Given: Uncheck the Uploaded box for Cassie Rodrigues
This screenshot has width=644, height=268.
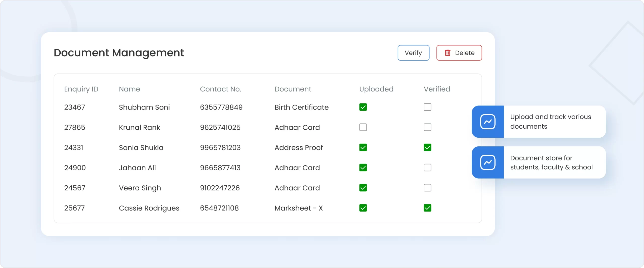Looking at the screenshot, I should (363, 208).
